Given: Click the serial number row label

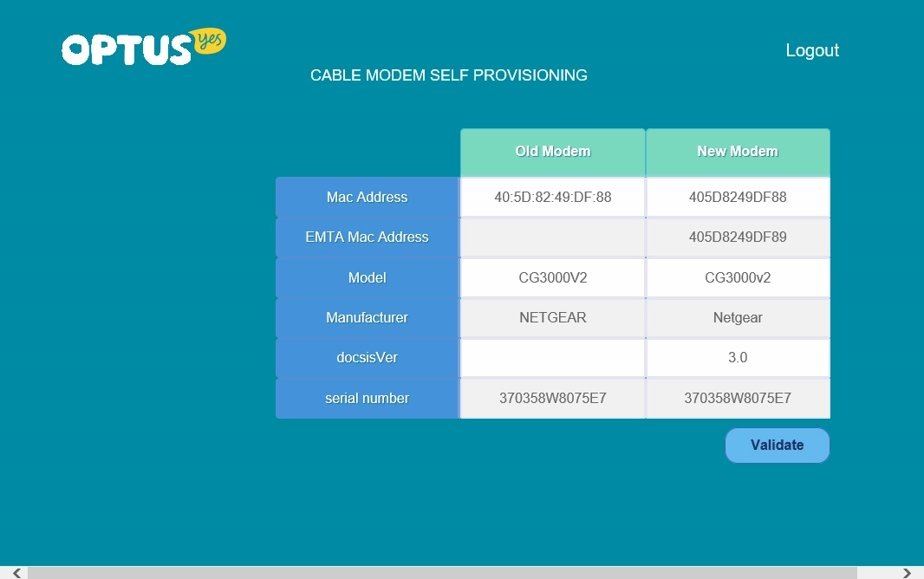Looking at the screenshot, I should 368,398.
